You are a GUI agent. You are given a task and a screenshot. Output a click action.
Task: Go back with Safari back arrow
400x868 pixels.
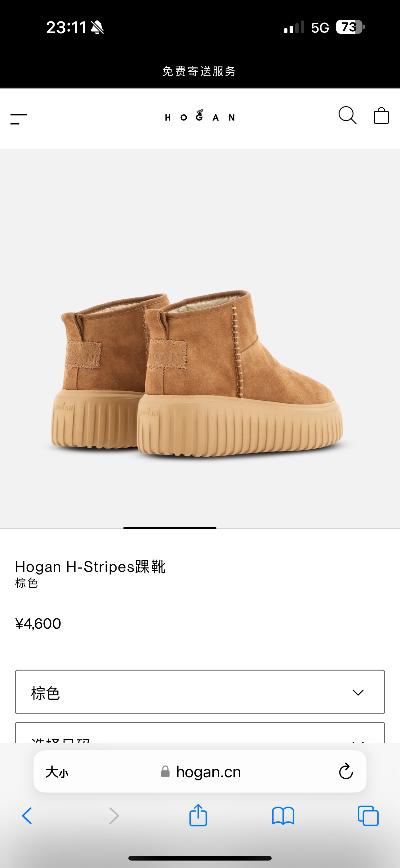27,816
